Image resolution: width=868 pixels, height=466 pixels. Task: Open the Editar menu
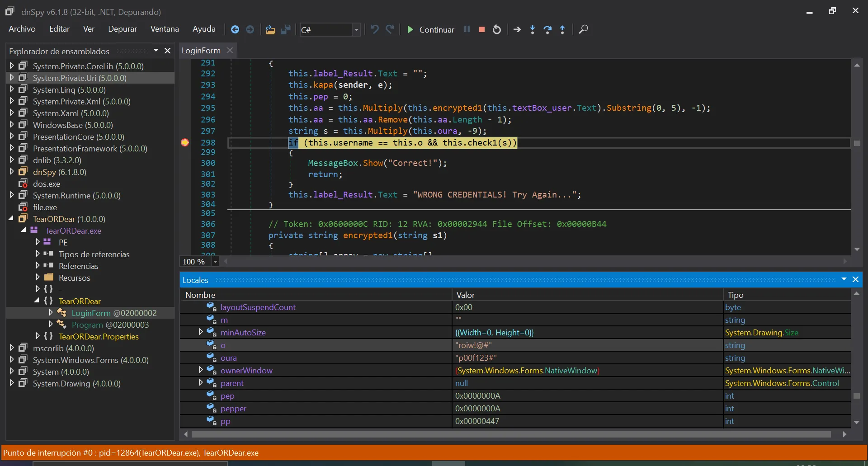click(x=59, y=29)
